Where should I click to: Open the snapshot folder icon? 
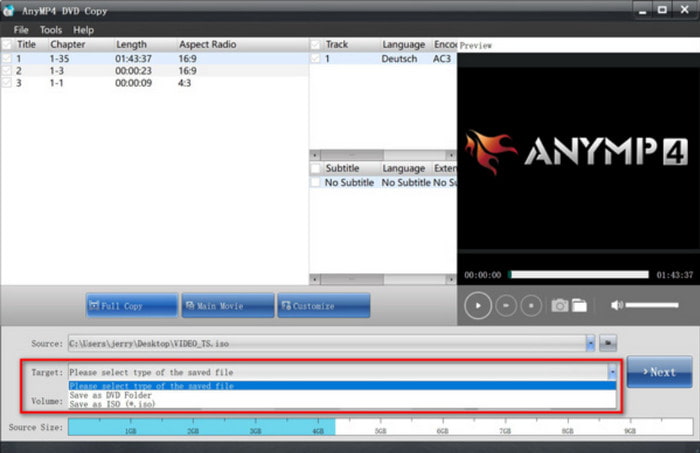pos(579,306)
